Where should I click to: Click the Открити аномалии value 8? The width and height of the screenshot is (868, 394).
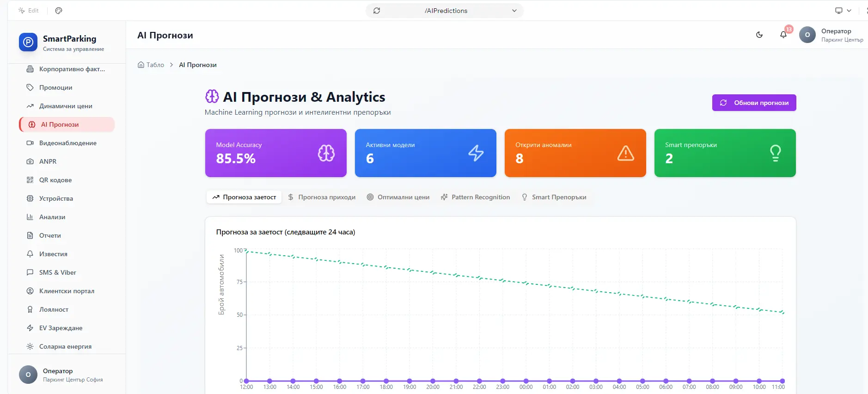coord(520,159)
